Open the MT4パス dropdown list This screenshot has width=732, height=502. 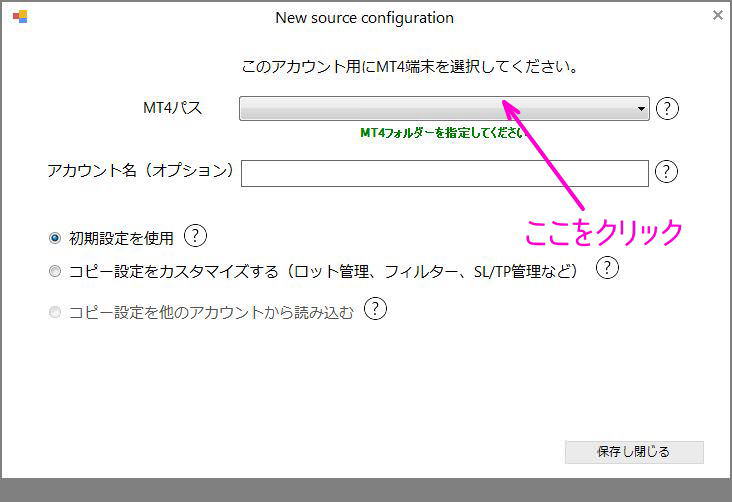tap(444, 108)
